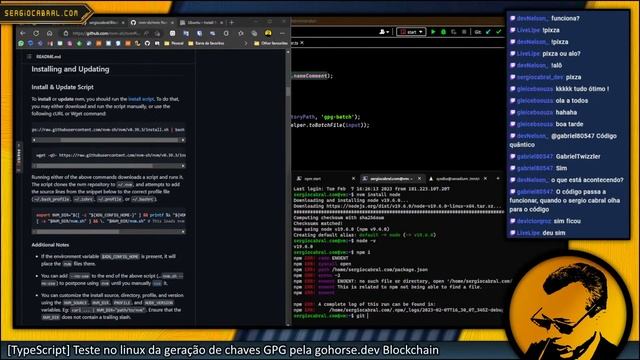
Task: Open the WhatsApp bookmark
Action: (x=21, y=43)
